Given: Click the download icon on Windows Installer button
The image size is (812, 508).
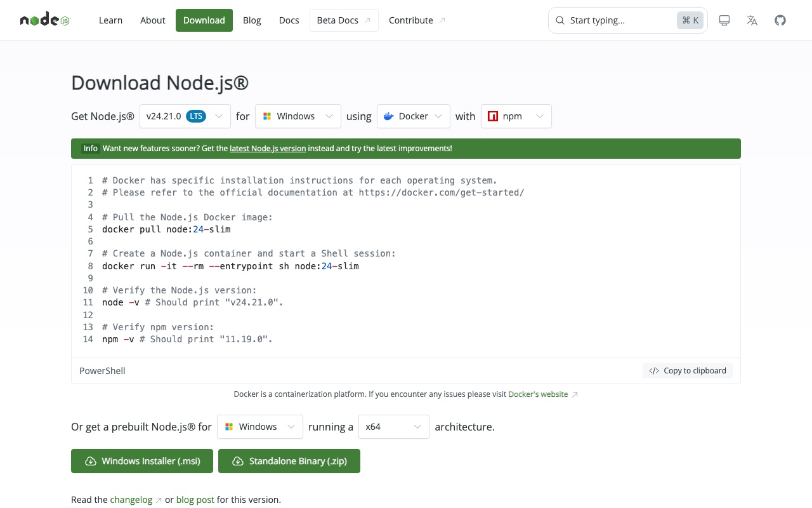Looking at the screenshot, I should point(91,461).
